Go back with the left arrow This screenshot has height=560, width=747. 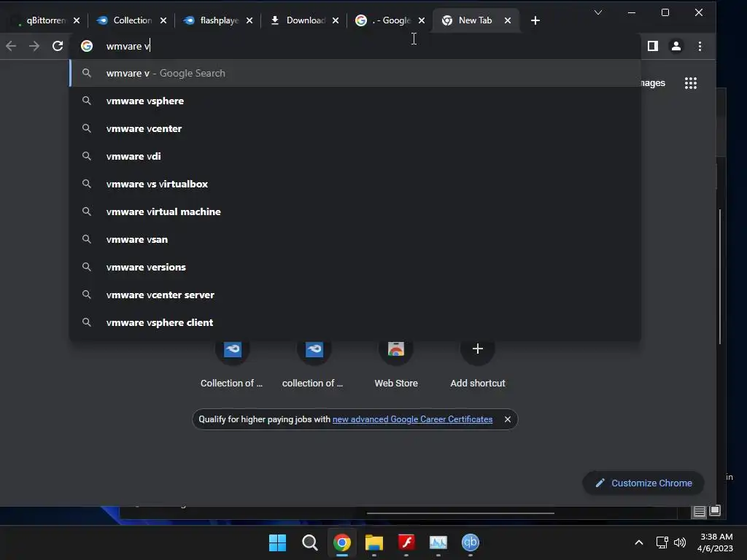click(11, 46)
